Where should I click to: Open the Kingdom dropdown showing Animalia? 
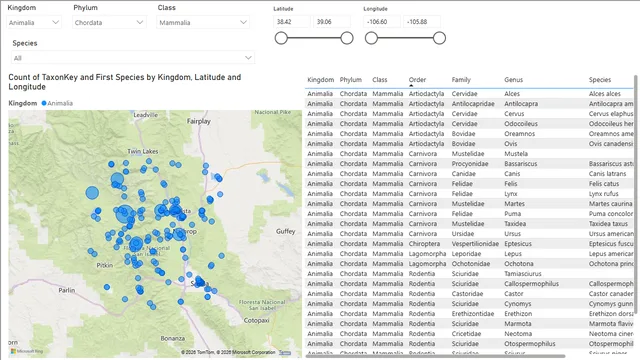[34, 22]
